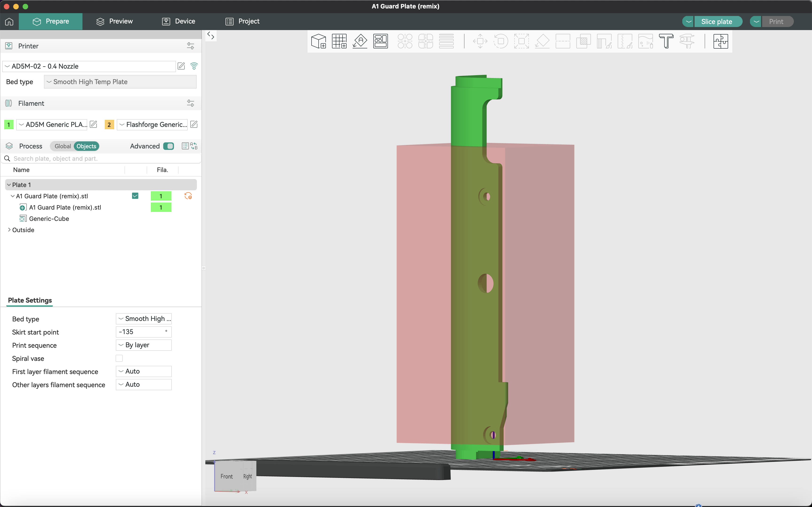Select the Auto orient tool

(x=360, y=41)
